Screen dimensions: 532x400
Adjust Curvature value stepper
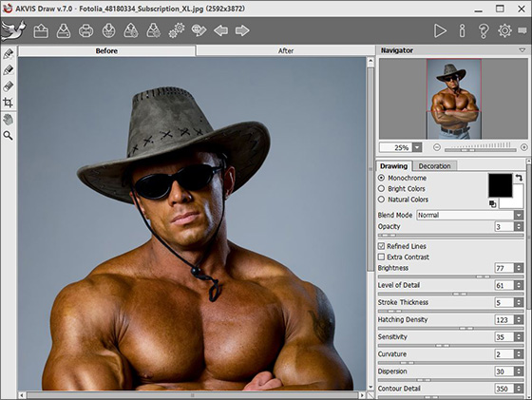(519, 354)
